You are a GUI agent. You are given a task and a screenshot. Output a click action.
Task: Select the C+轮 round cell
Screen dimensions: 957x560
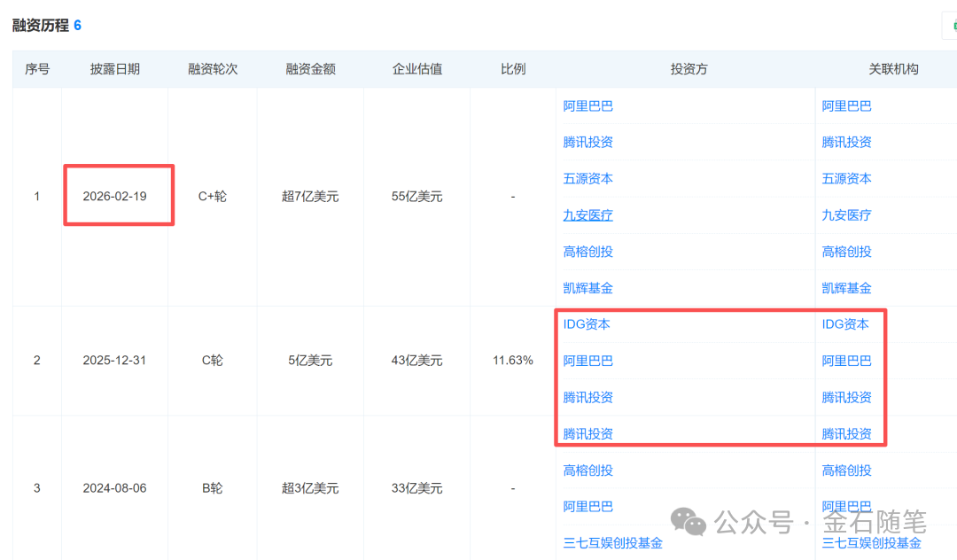213,197
